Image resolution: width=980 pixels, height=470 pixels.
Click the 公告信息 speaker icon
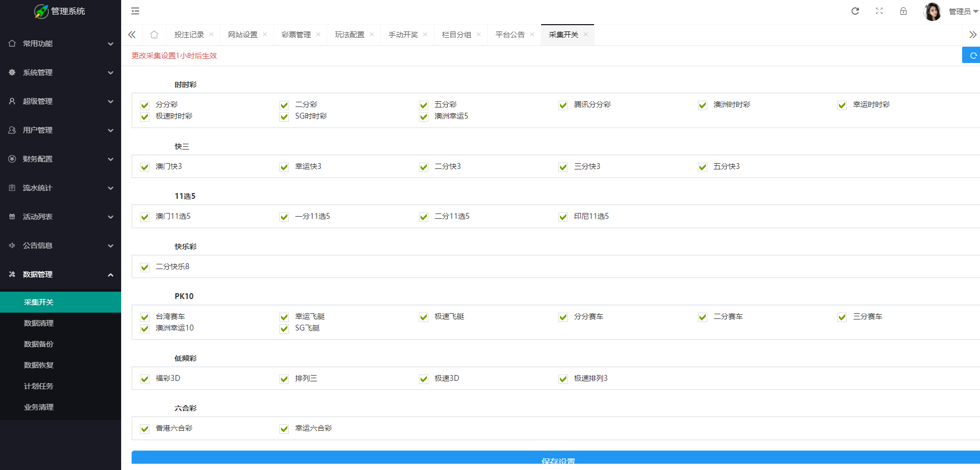tap(12, 245)
